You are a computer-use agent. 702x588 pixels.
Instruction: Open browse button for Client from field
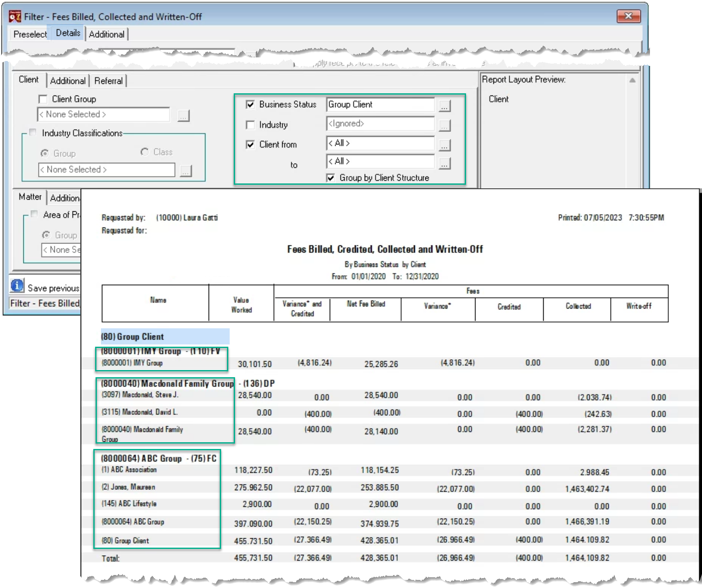[444, 145]
